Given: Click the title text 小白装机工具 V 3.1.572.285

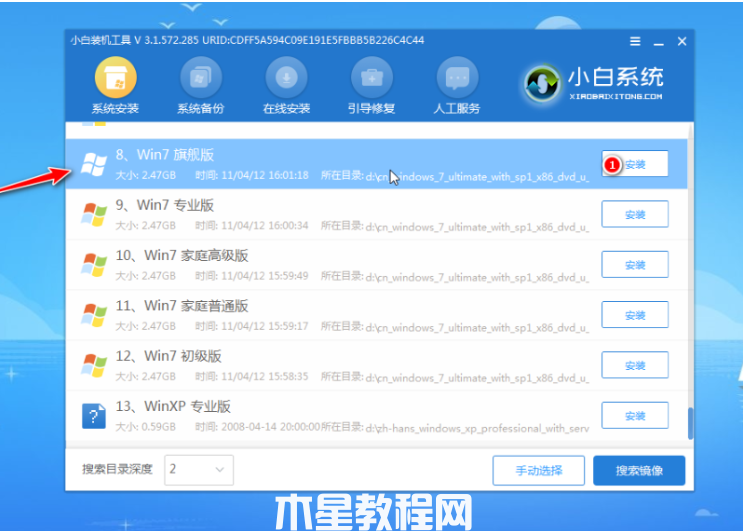Looking at the screenshot, I should coord(135,40).
